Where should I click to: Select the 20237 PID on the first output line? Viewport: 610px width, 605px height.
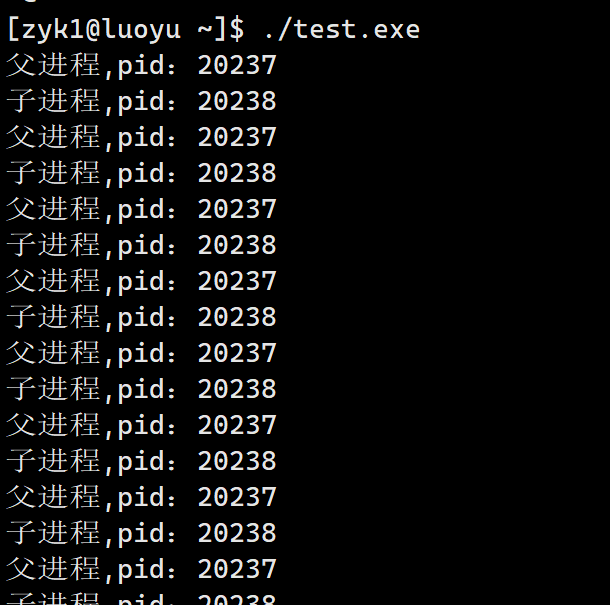coord(237,65)
